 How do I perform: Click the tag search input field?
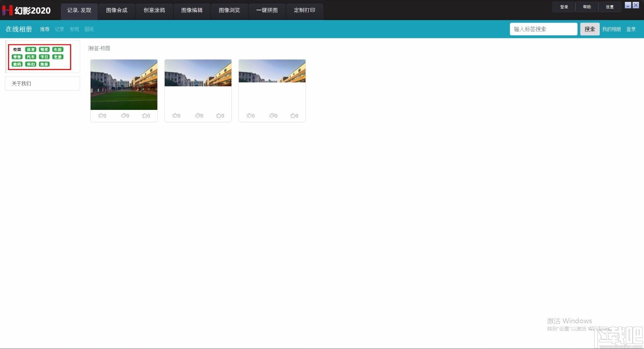[543, 29]
